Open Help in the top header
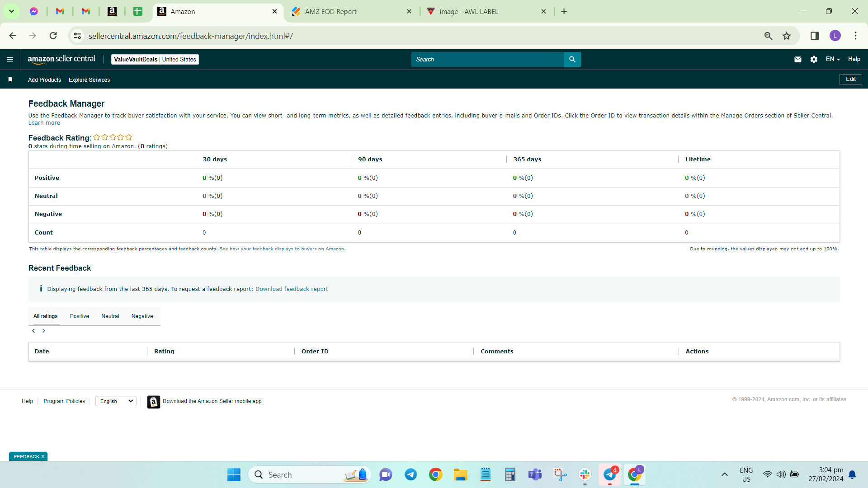This screenshot has height=488, width=868. (854, 59)
